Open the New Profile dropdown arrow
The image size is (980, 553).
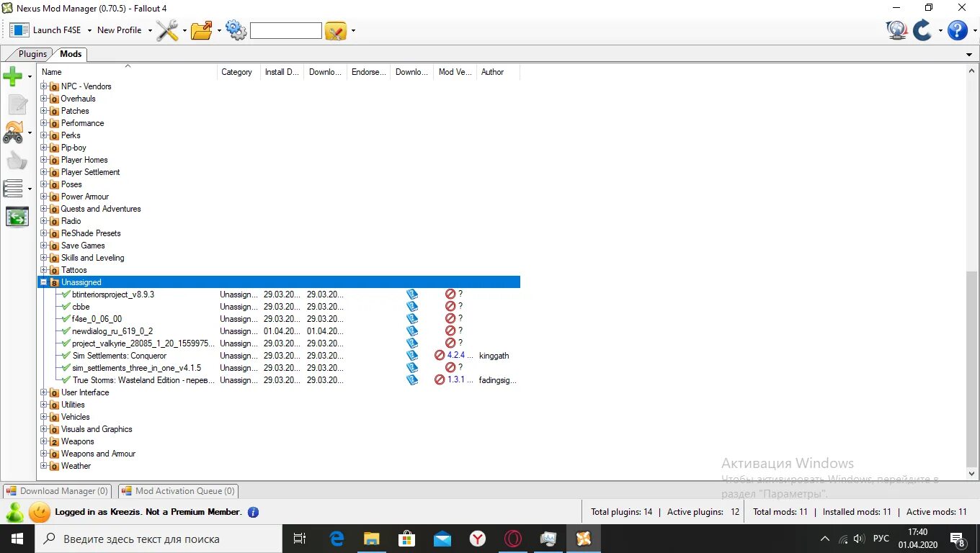[x=150, y=30]
